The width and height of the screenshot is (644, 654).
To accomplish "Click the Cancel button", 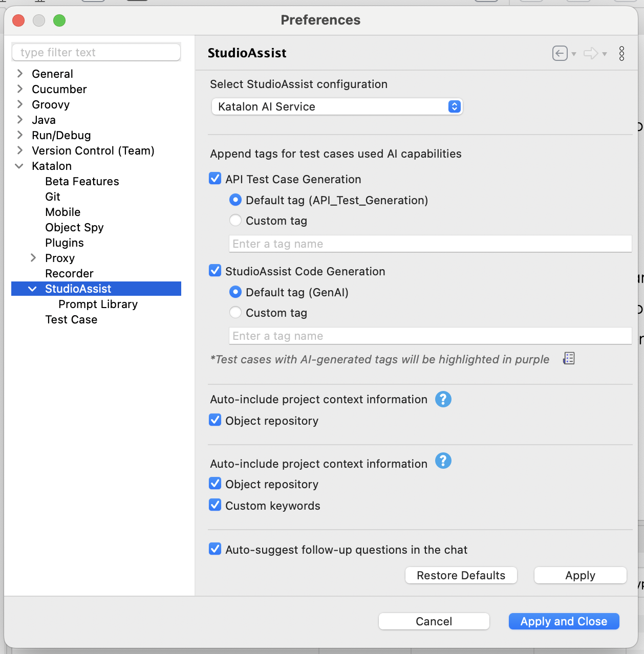I will (434, 621).
